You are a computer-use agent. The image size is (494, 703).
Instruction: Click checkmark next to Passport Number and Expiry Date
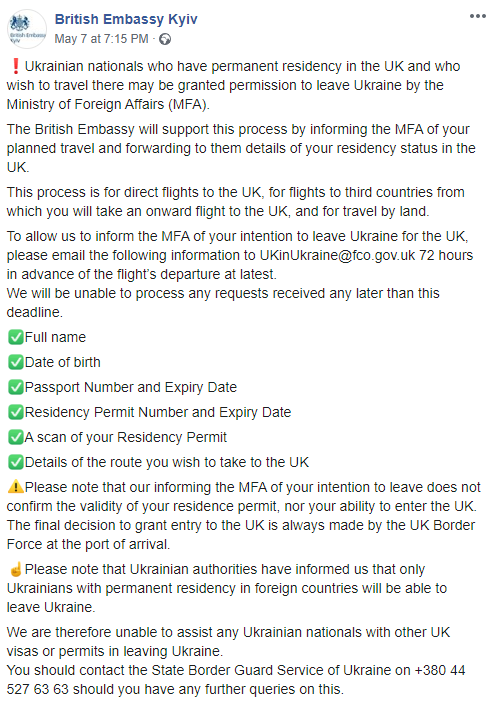16,387
